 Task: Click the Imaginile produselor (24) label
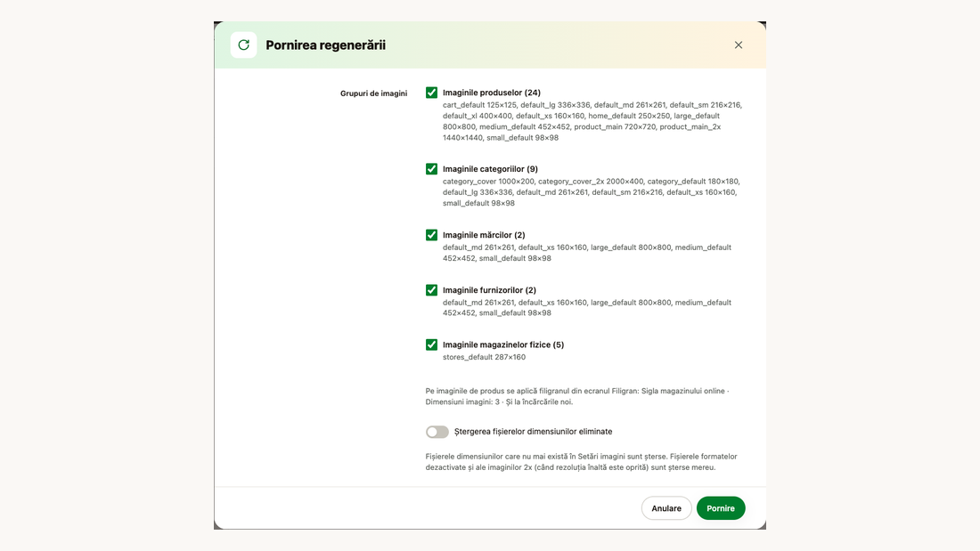click(x=491, y=93)
